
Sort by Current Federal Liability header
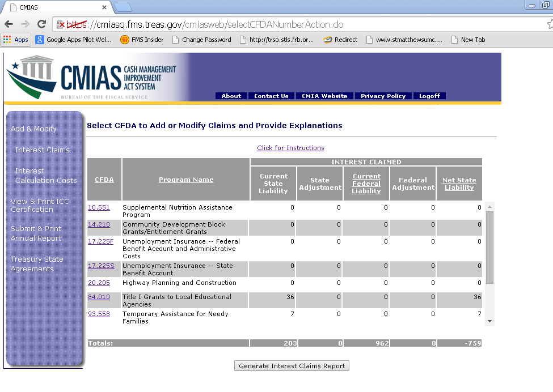[366, 184]
